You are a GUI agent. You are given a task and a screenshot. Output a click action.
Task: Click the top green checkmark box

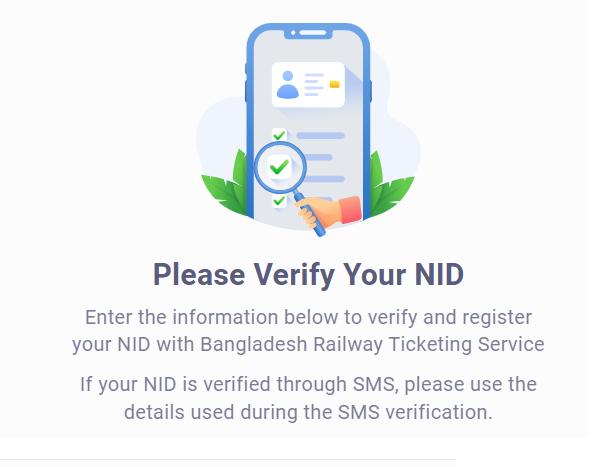point(279,135)
